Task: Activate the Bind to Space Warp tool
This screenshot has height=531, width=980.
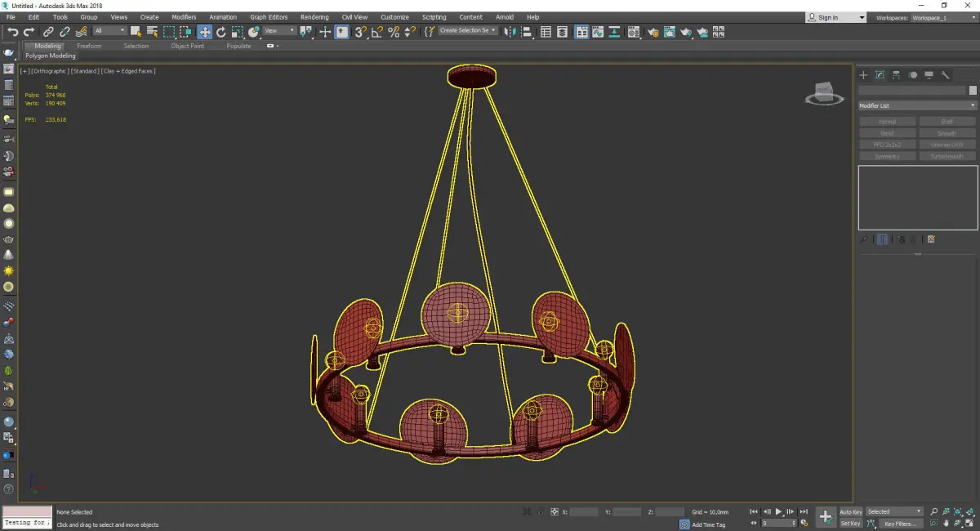Action: point(82,32)
